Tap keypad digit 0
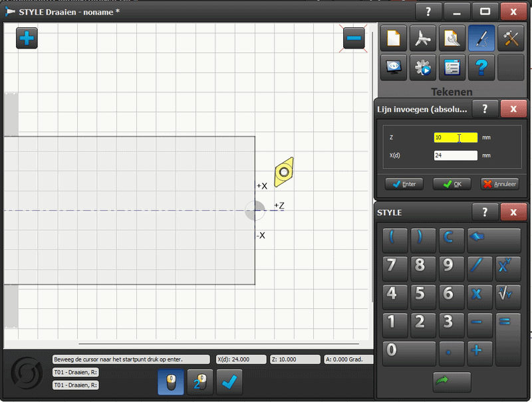 (409, 353)
